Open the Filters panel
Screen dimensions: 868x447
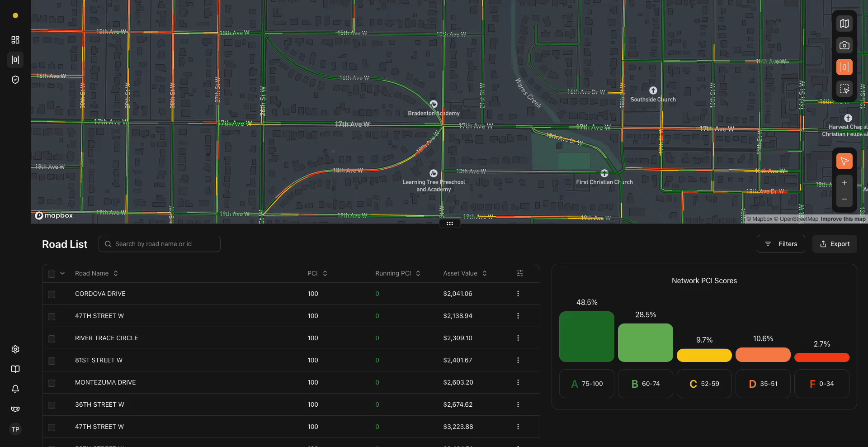[781, 244]
